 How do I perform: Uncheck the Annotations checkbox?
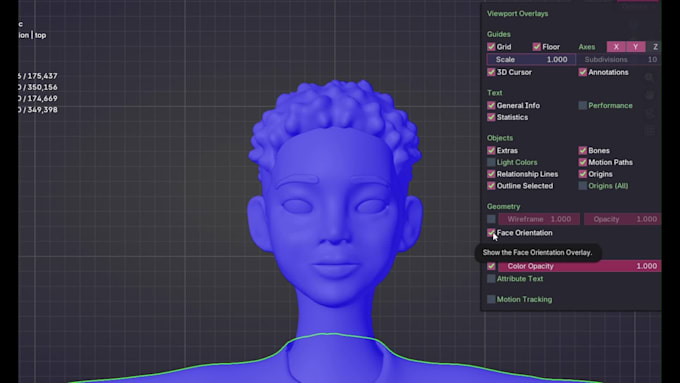click(x=582, y=72)
